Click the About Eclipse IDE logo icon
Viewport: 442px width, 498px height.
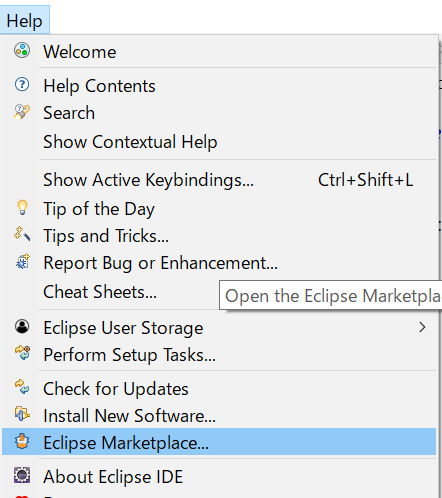[22, 475]
